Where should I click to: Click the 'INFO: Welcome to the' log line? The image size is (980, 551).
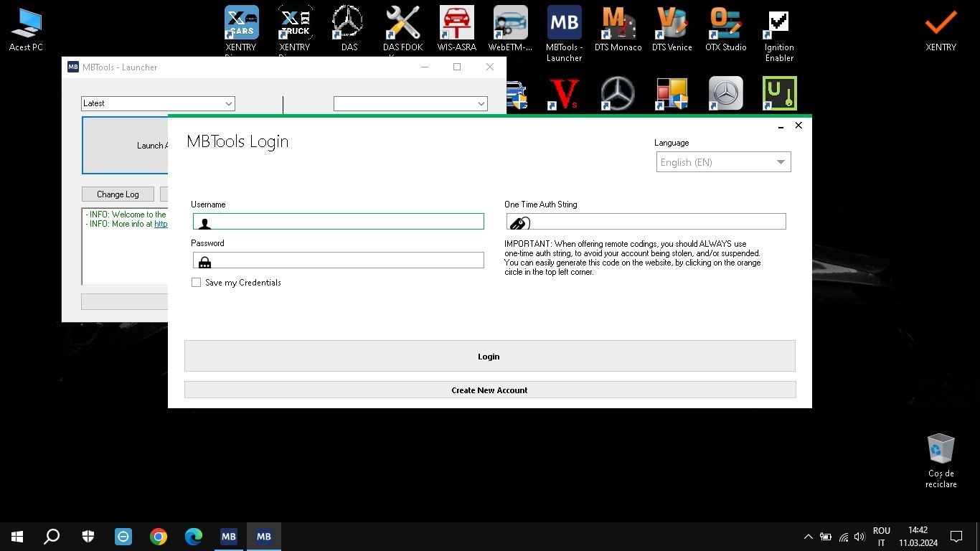(x=126, y=215)
